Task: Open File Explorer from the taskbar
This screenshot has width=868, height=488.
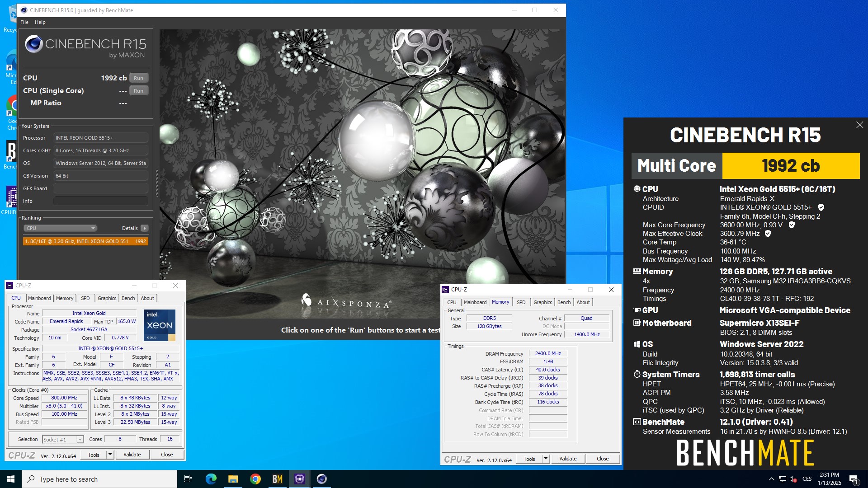Action: pyautogui.click(x=233, y=479)
